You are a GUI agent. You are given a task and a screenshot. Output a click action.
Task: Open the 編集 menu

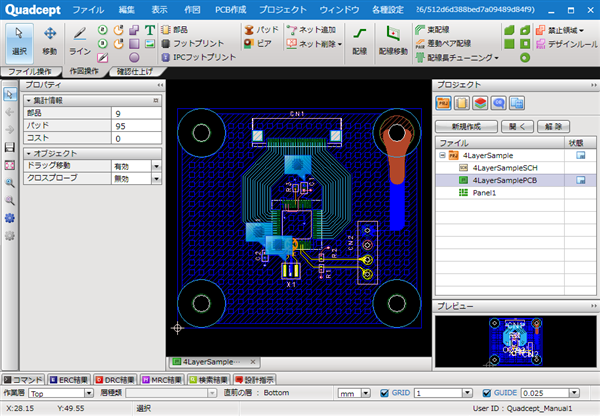[126, 10]
